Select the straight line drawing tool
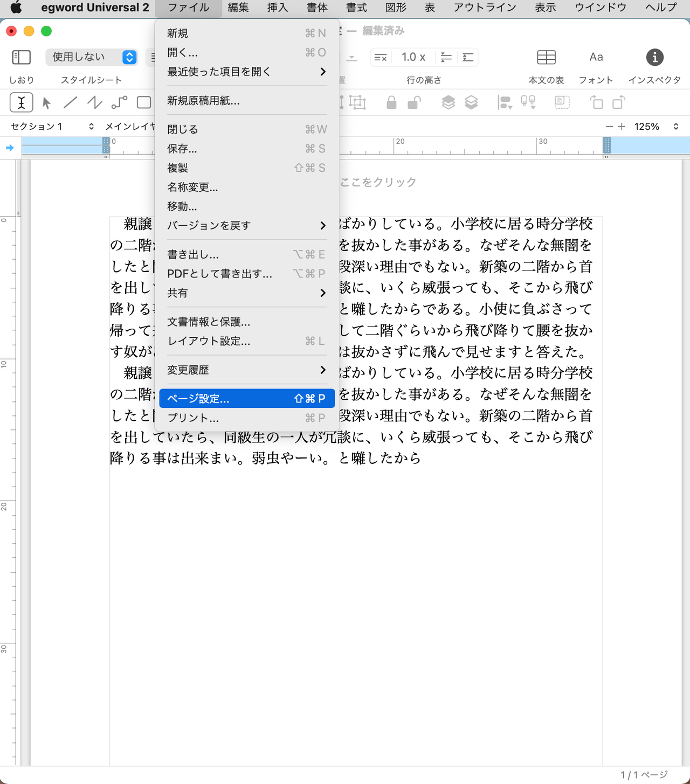Viewport: 690px width, 784px height. 70,102
